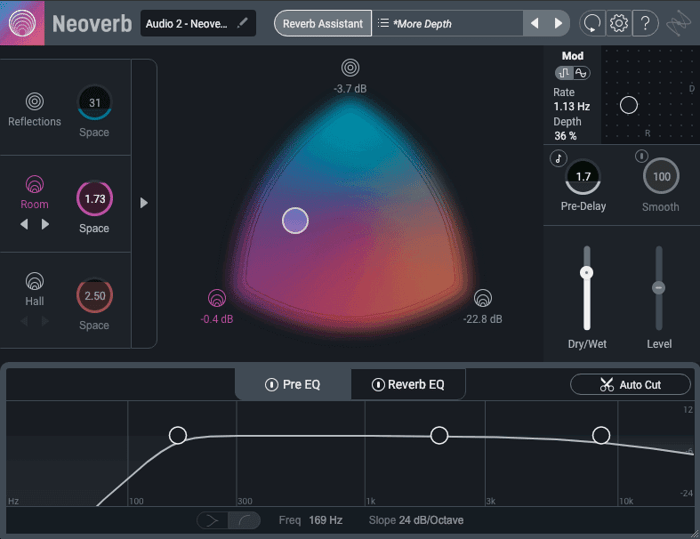Click the Room Space knob showing 1.73
Viewport: 700px width, 539px height.
pos(95,199)
